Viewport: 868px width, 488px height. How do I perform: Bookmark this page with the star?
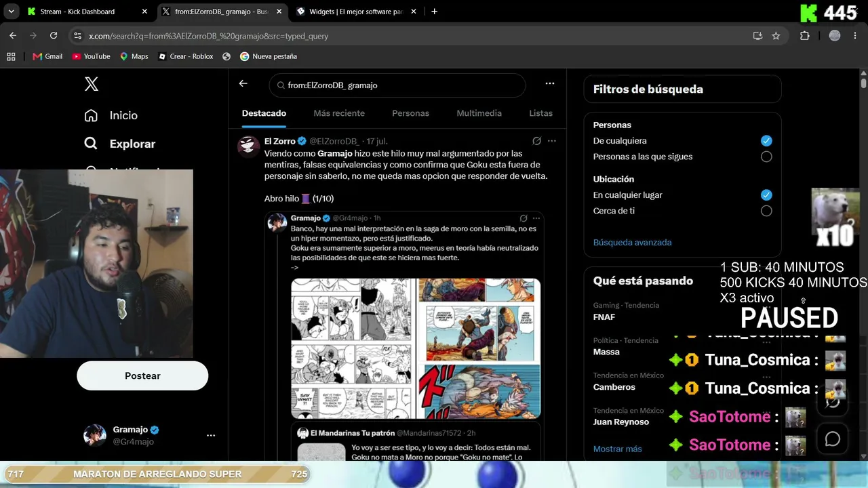tap(776, 36)
